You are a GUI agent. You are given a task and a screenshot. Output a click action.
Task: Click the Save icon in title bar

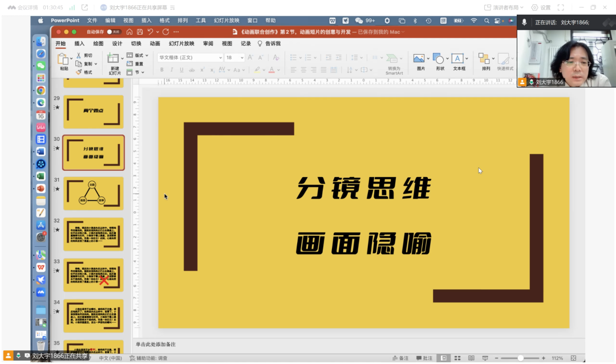(140, 32)
